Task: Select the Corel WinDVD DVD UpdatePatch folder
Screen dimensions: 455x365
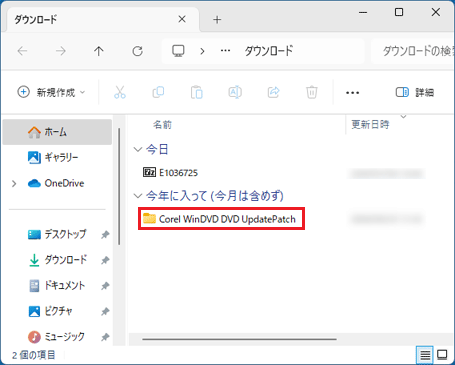Action: tap(221, 219)
